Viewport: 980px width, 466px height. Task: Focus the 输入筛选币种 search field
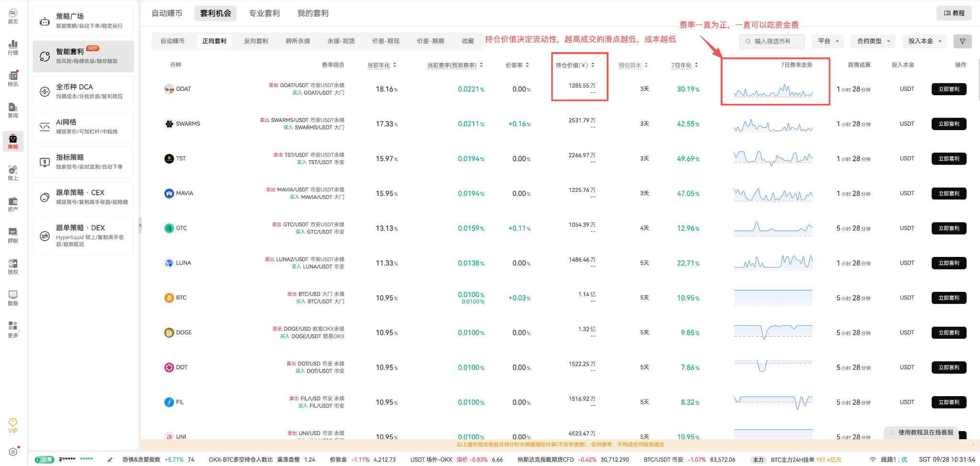[x=772, y=41]
